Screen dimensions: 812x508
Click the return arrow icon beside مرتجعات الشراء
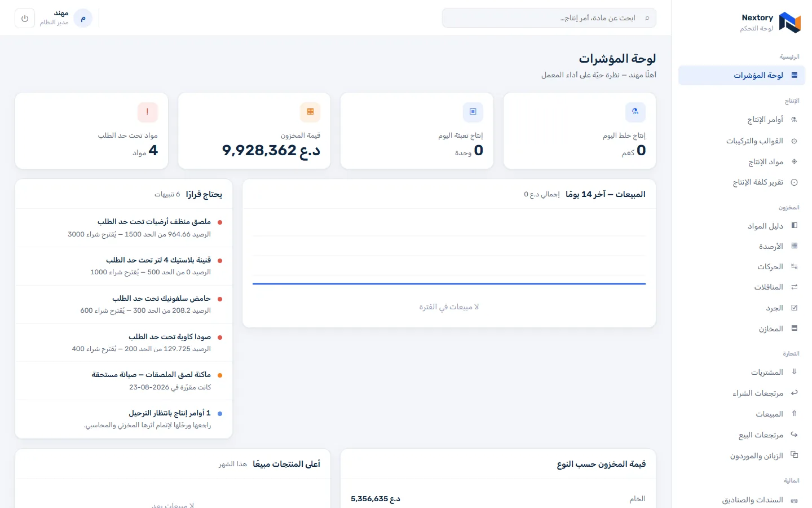[794, 393]
